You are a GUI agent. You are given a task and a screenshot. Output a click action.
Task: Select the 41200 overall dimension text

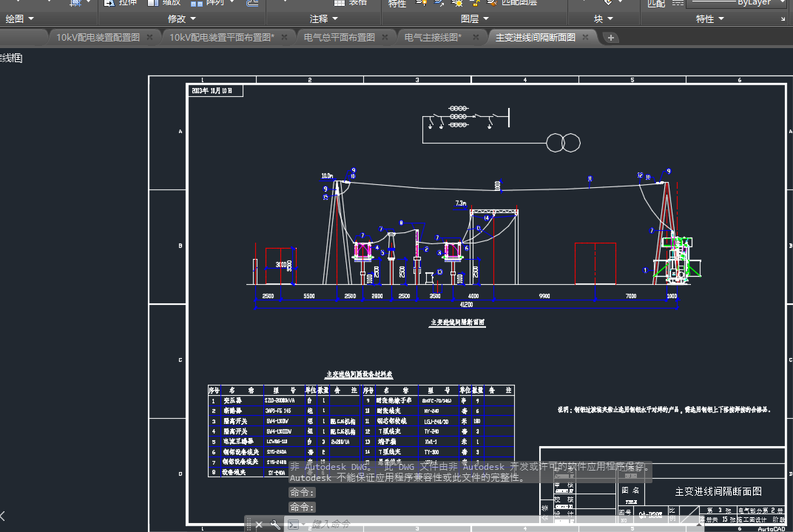coord(466,304)
